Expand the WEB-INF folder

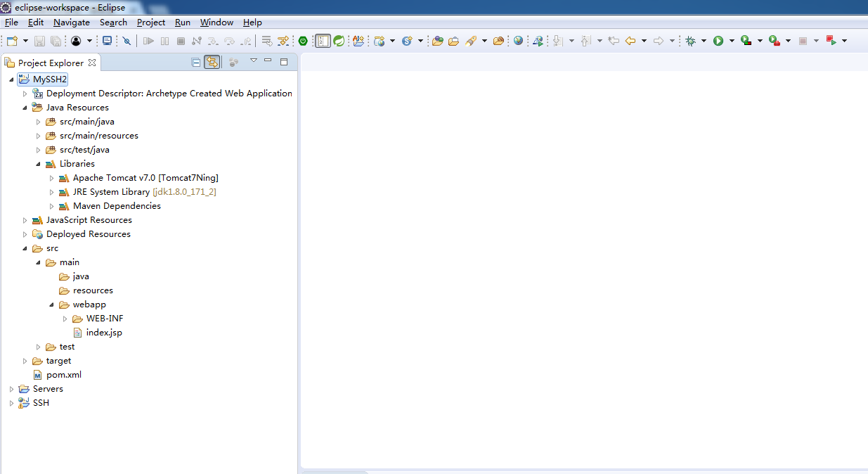65,319
